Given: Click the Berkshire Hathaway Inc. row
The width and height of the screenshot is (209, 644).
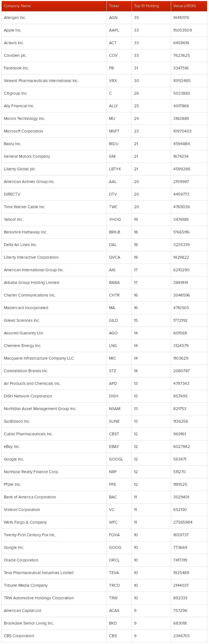Looking at the screenshot, I should click(104, 232).
